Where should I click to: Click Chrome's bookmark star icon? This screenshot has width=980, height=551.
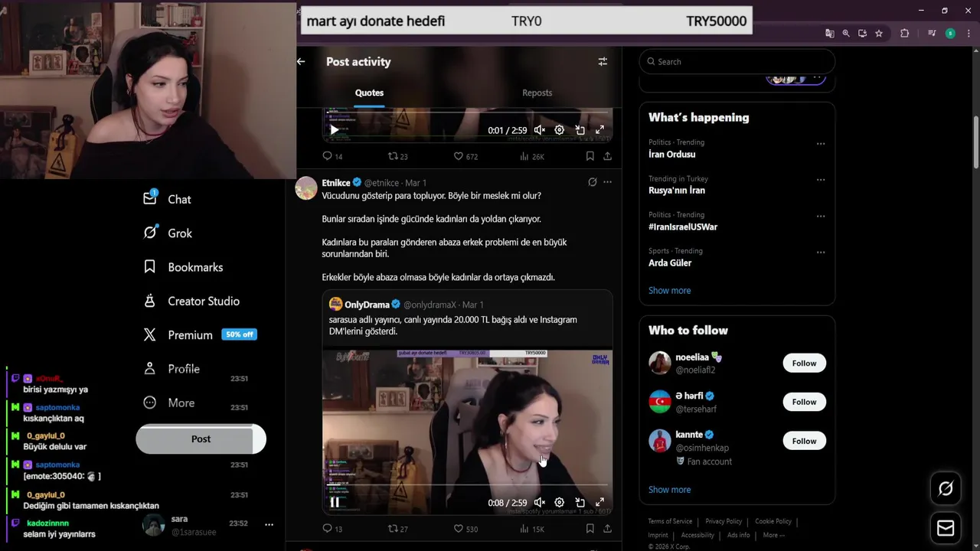pyautogui.click(x=879, y=34)
